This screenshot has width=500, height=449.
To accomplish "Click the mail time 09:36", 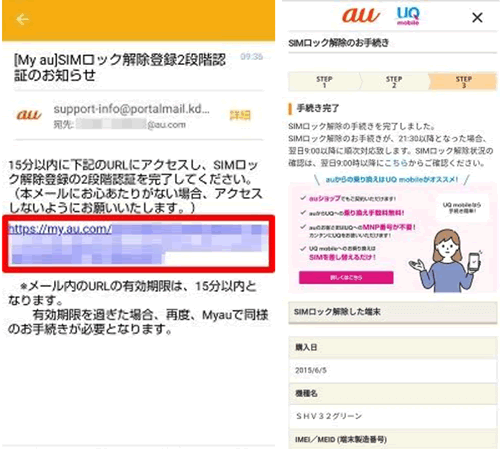I will click(252, 57).
